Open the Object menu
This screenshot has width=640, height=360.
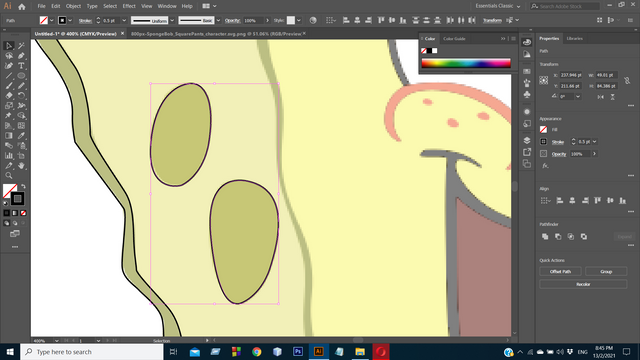click(x=73, y=6)
